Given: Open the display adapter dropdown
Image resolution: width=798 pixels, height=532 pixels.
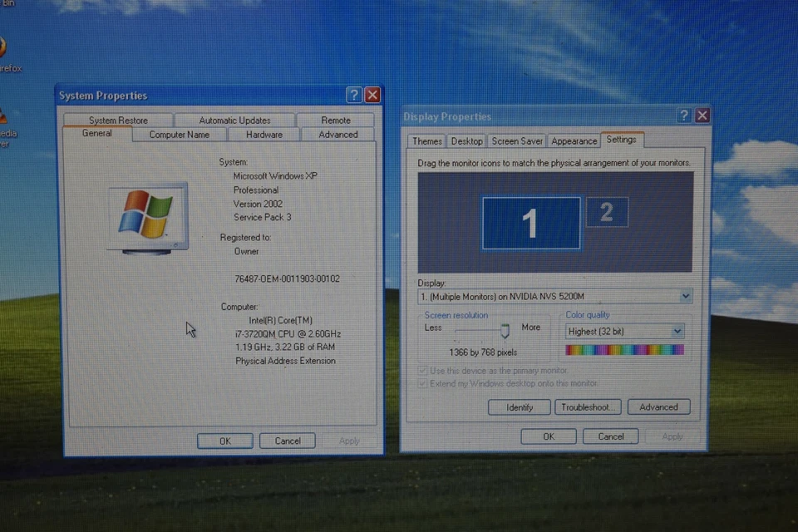Looking at the screenshot, I should pos(685,296).
